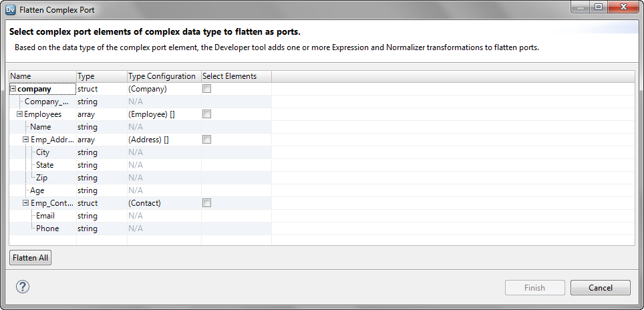Tick the Employees array checkbox

pos(206,114)
